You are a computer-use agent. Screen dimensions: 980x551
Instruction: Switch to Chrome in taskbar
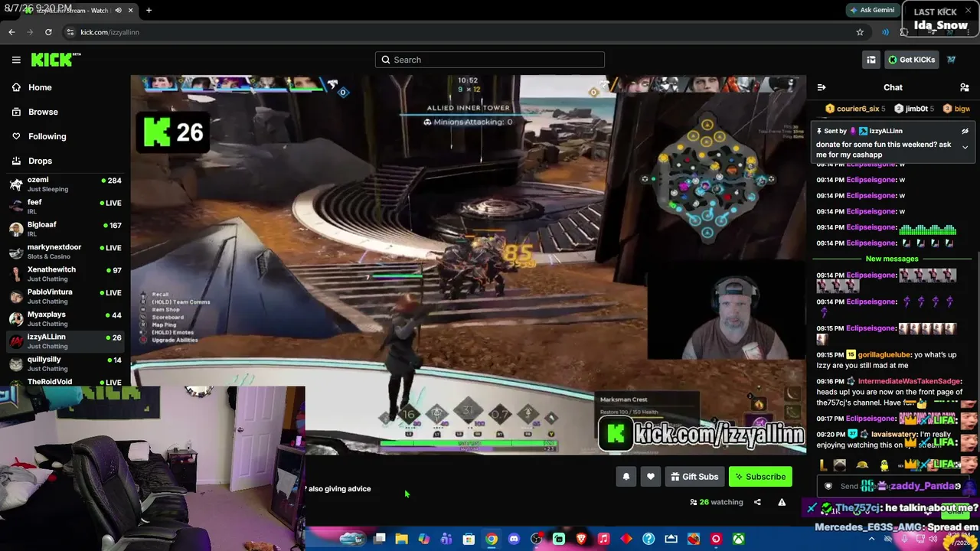click(492, 540)
